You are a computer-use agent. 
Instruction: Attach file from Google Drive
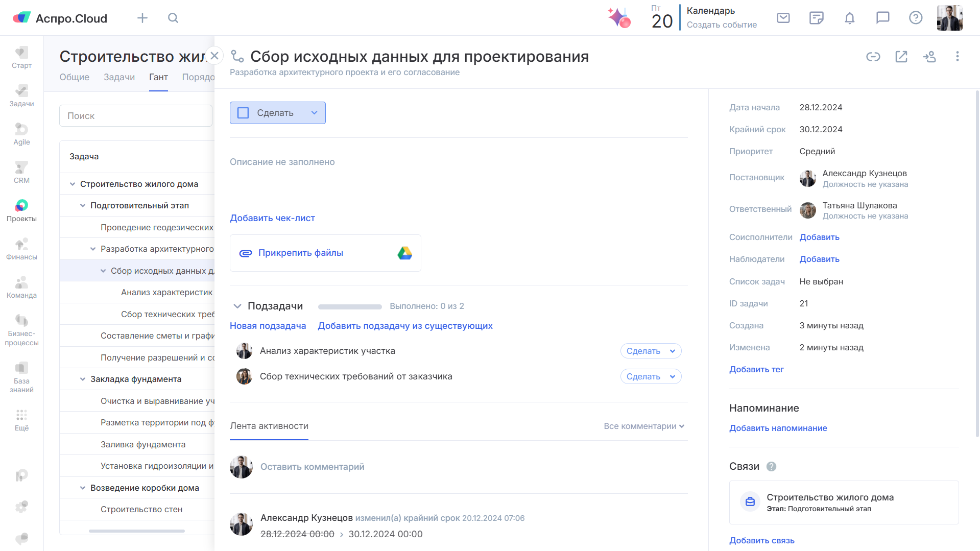pyautogui.click(x=404, y=253)
